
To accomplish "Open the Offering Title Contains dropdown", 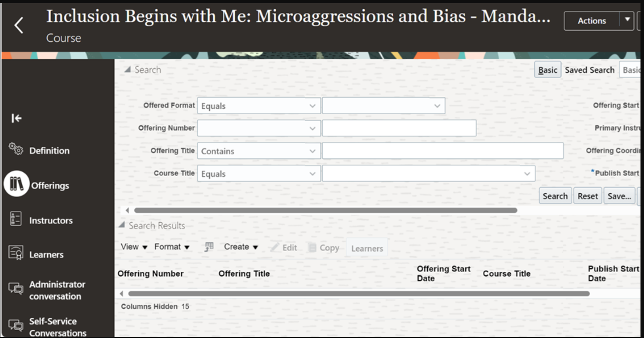I will click(259, 151).
